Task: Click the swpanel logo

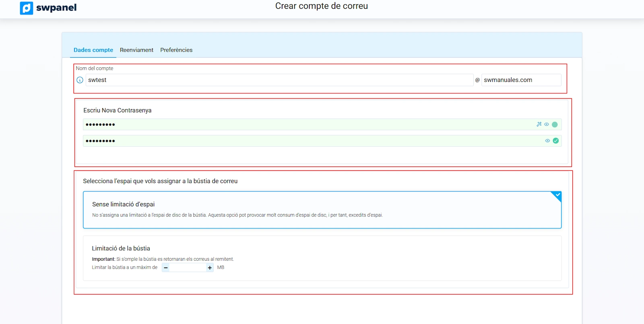Action: [x=48, y=8]
